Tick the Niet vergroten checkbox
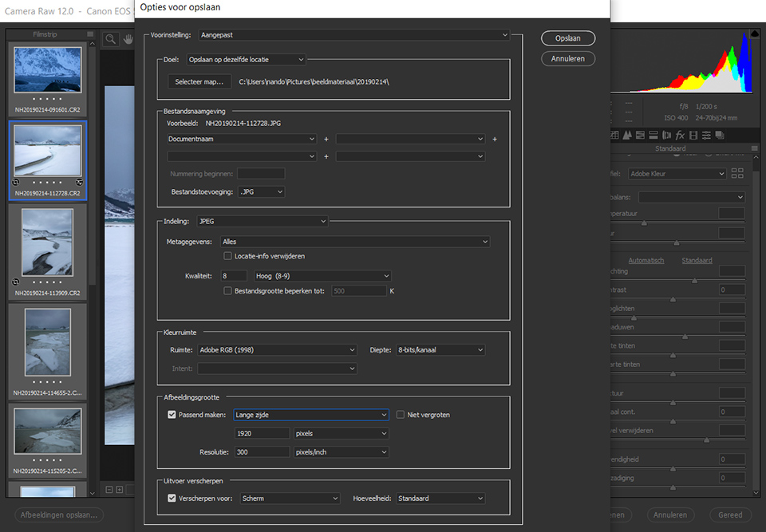 point(400,415)
